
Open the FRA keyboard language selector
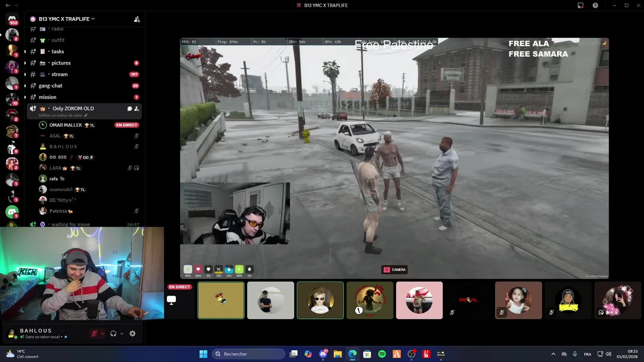[x=588, y=354]
